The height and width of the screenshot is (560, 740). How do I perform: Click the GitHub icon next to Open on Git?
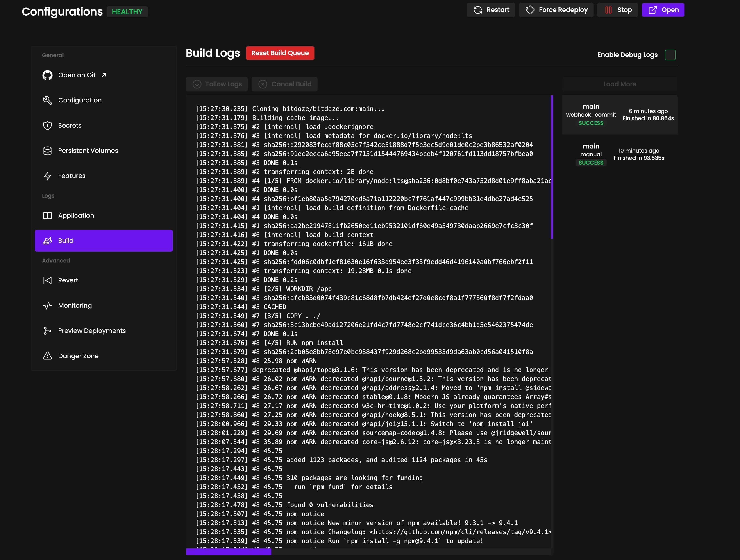coord(48,75)
